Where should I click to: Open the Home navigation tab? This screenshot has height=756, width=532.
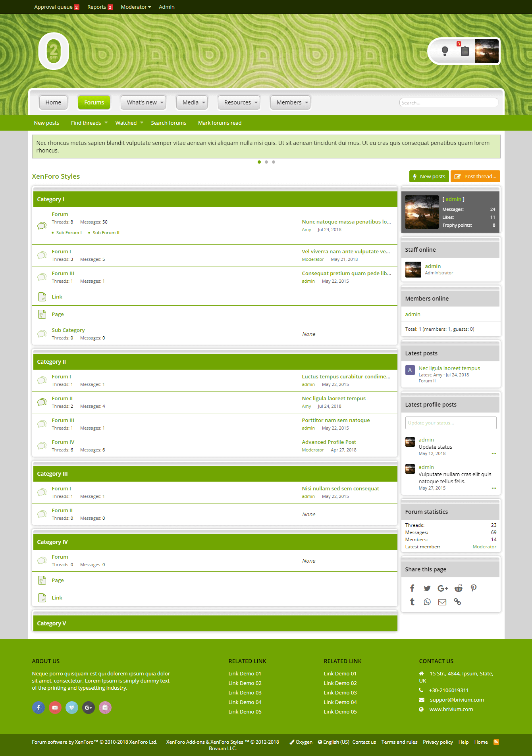tap(53, 102)
